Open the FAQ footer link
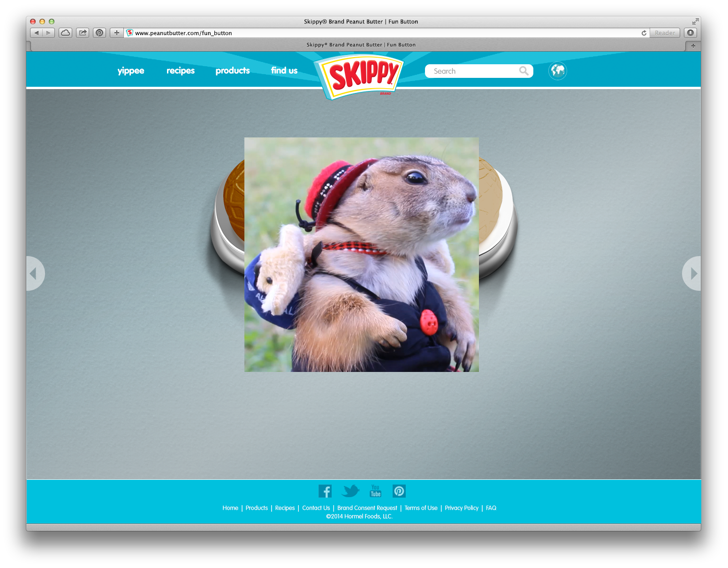The height and width of the screenshot is (568, 728). click(491, 508)
